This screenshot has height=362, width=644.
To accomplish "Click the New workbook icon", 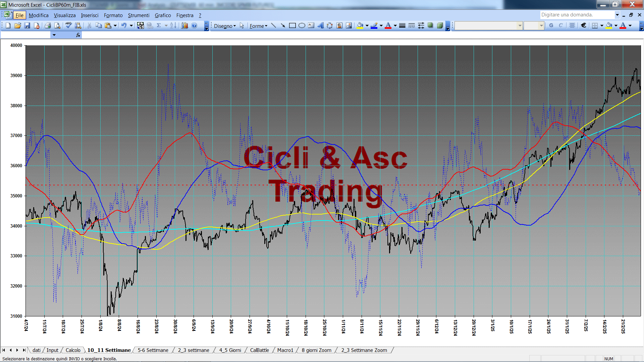I will pos(8,25).
